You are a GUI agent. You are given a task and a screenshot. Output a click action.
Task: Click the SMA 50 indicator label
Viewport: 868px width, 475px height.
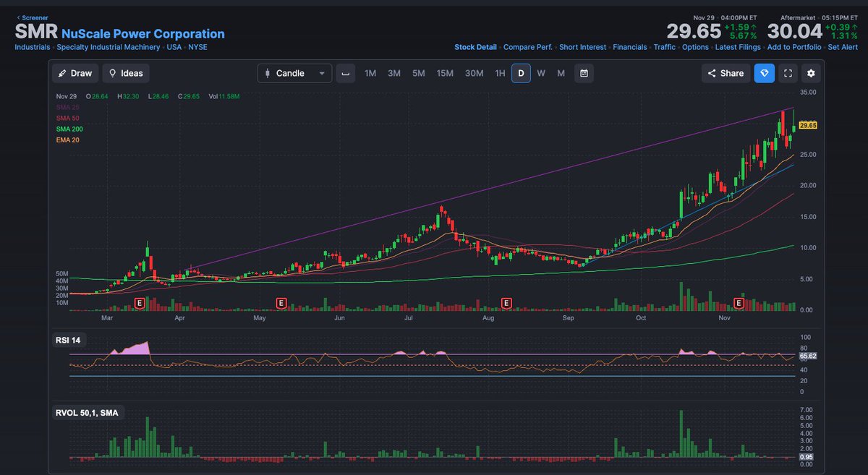tap(67, 118)
